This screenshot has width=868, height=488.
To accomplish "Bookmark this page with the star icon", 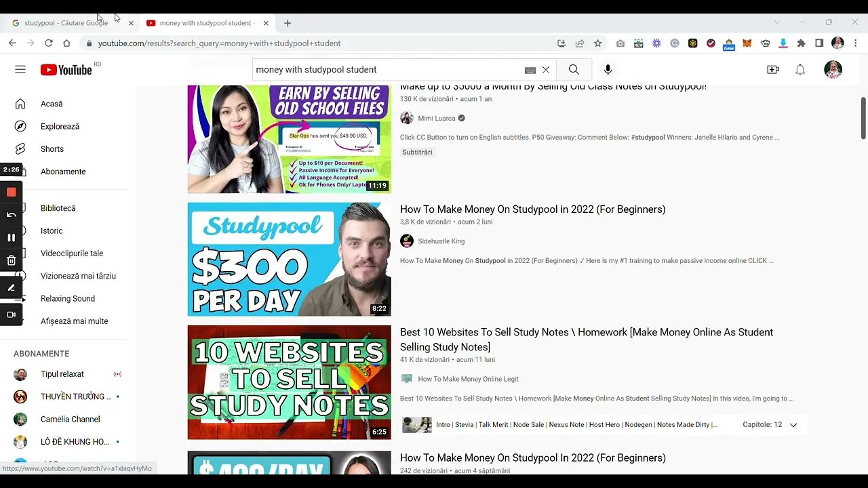I will (x=597, y=43).
